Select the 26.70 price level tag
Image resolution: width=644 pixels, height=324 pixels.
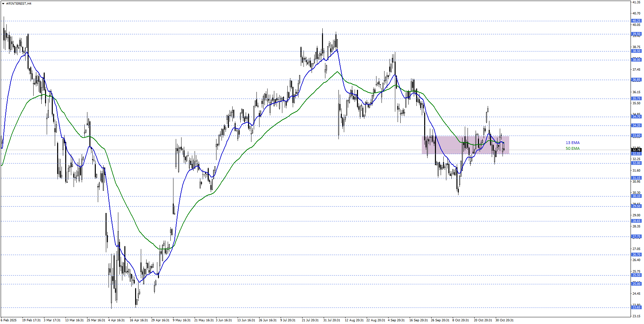(636, 255)
